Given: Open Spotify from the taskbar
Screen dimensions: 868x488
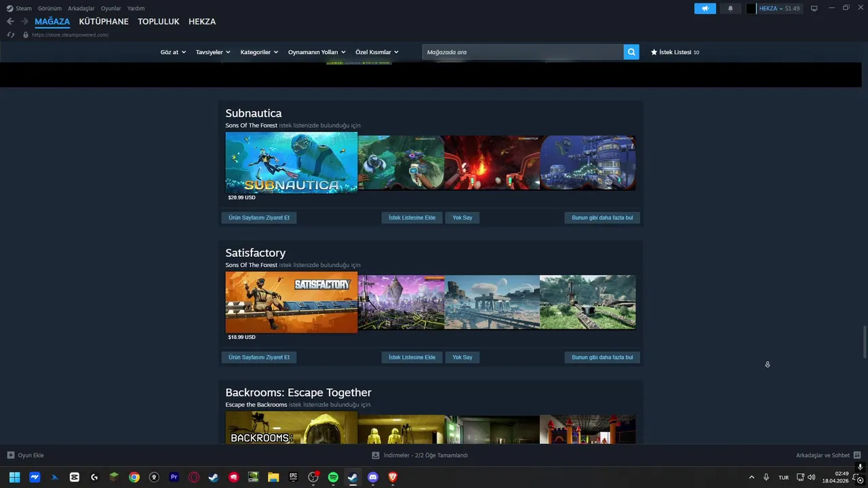Looking at the screenshot, I should pyautogui.click(x=333, y=477).
